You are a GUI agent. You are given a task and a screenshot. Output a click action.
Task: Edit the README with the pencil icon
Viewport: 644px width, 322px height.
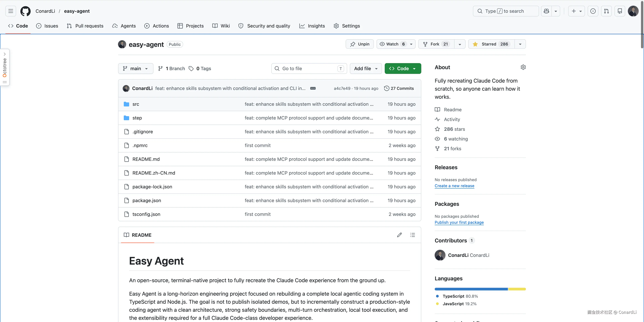(399, 235)
